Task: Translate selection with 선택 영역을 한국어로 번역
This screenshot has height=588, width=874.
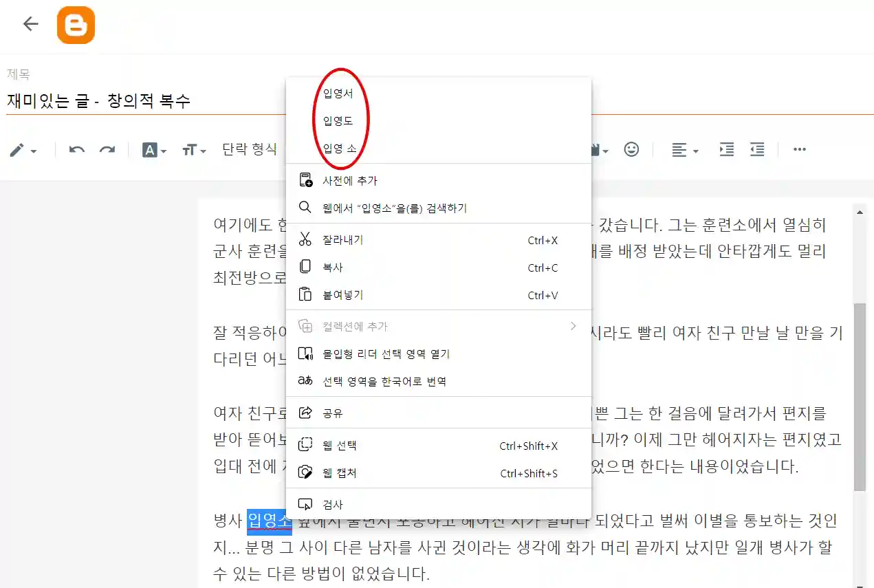Action: point(439,381)
